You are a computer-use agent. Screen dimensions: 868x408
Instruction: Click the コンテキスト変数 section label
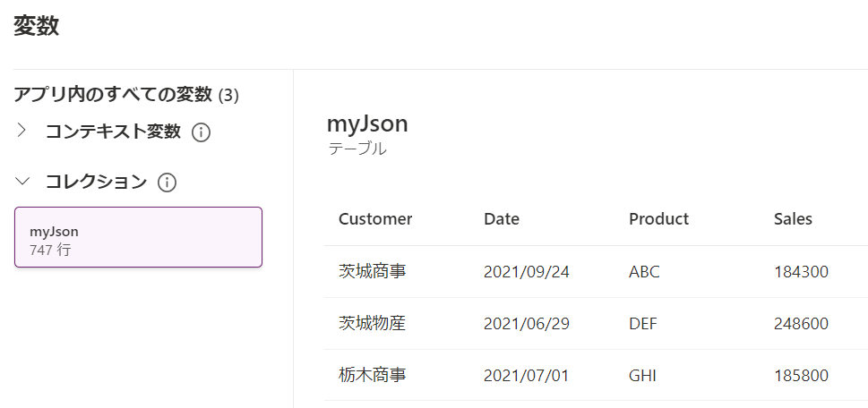113,132
